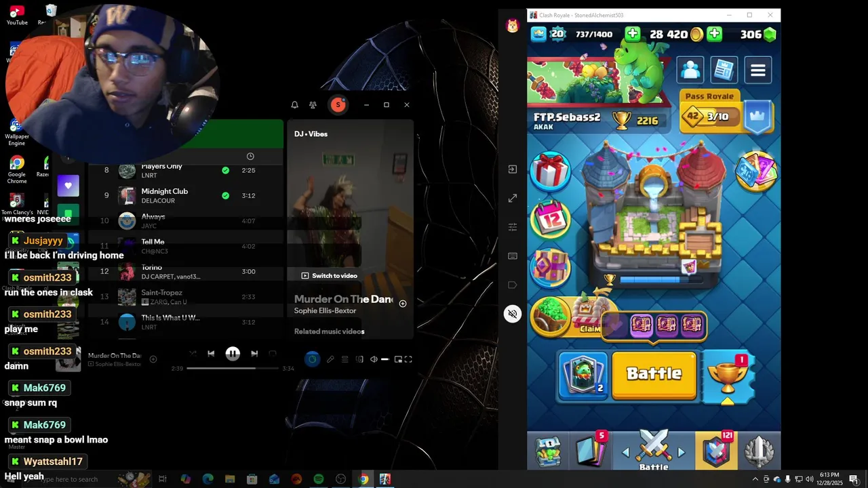
Task: Skip to next Spotify track
Action: 254,353
